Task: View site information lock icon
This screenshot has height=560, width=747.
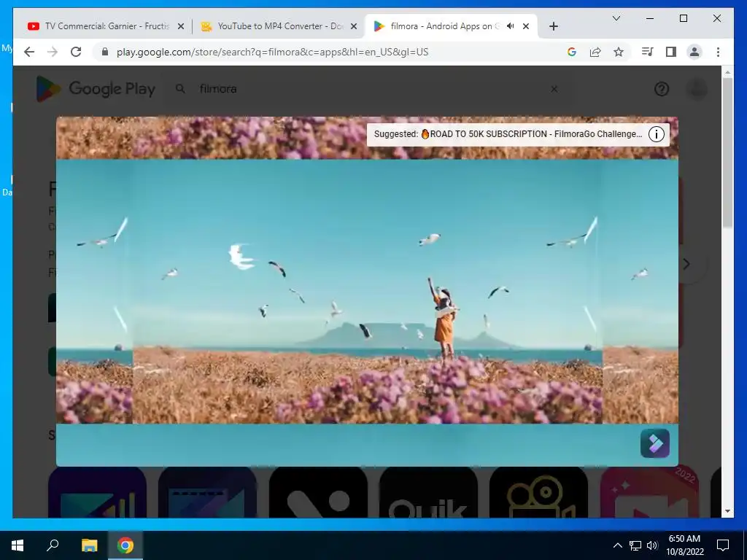Action: coord(105,52)
